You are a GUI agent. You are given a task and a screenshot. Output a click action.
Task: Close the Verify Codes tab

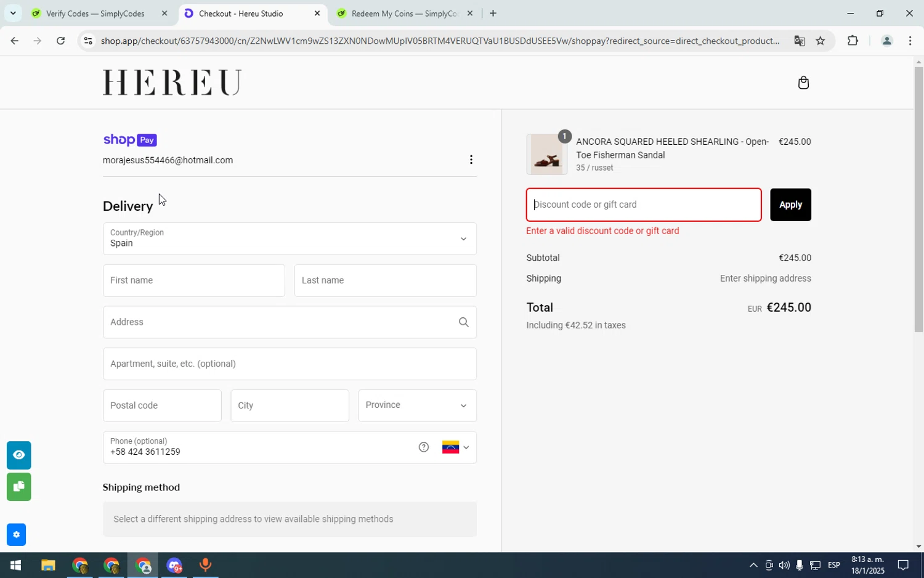(x=164, y=14)
